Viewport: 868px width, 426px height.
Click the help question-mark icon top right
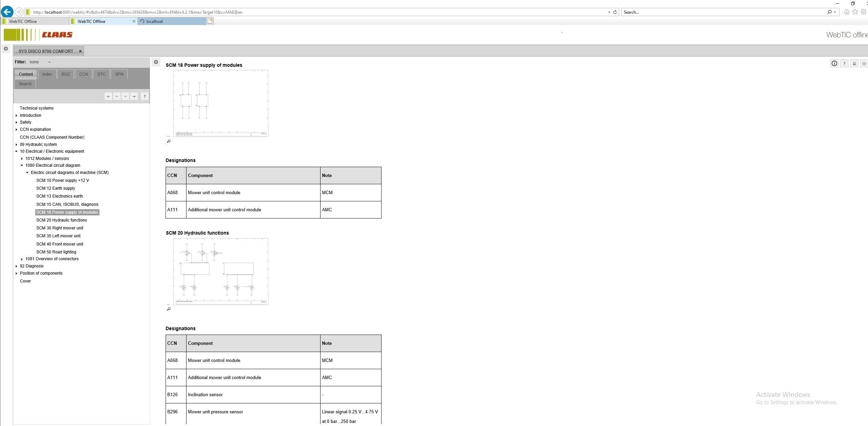click(x=844, y=63)
